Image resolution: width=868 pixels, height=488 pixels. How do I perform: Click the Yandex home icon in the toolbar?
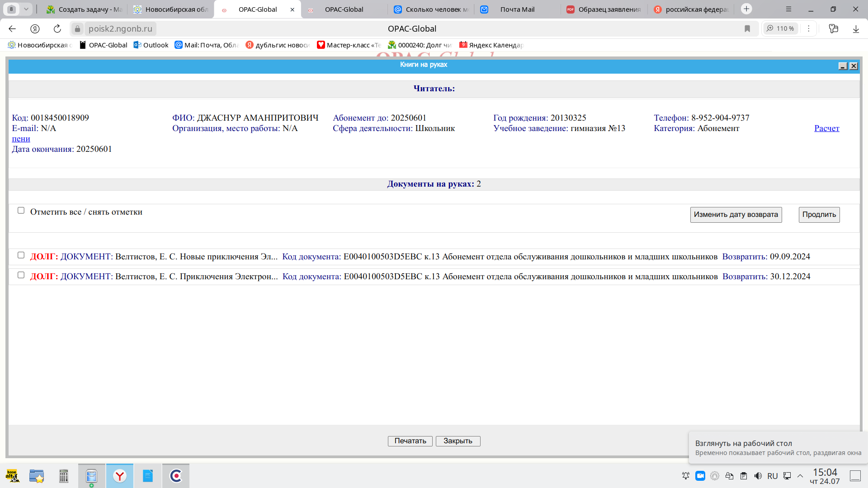coord(35,29)
